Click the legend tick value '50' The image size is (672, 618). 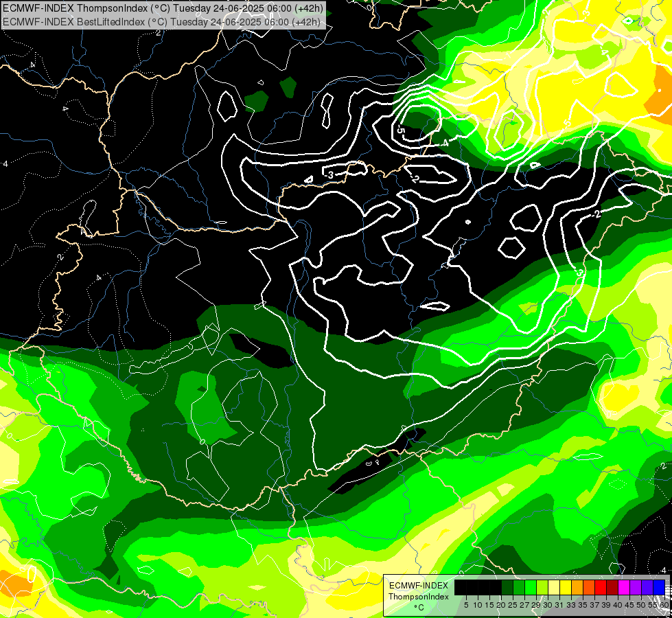pyautogui.click(x=641, y=605)
